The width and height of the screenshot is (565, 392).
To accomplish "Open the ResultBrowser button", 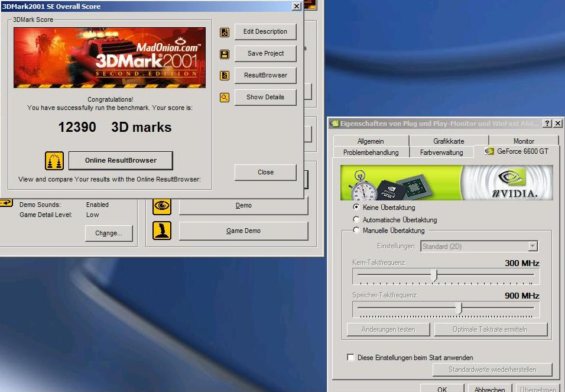I will coord(265,75).
